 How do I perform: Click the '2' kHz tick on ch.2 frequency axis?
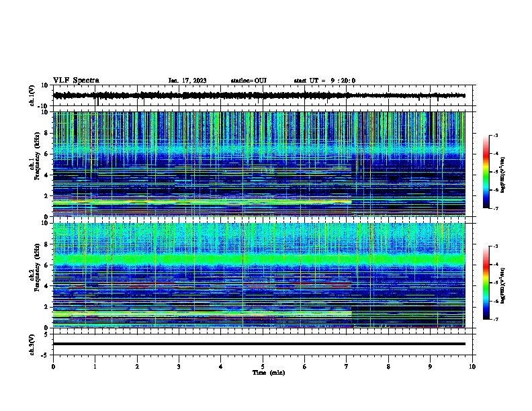click(x=47, y=307)
